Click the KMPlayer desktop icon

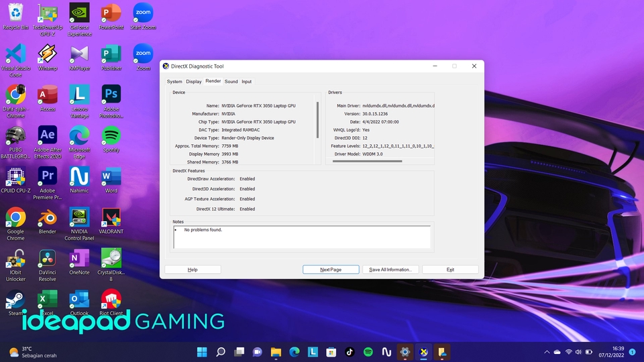pos(79,57)
